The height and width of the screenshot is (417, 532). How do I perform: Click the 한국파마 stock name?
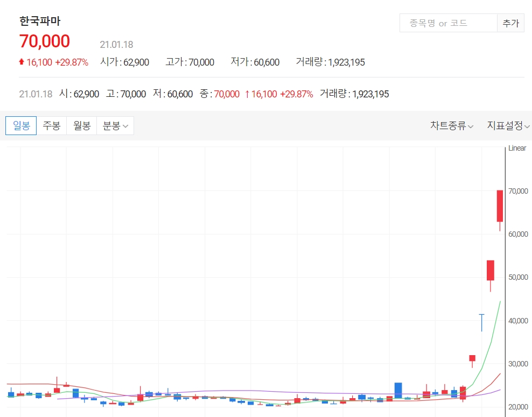[x=40, y=21]
